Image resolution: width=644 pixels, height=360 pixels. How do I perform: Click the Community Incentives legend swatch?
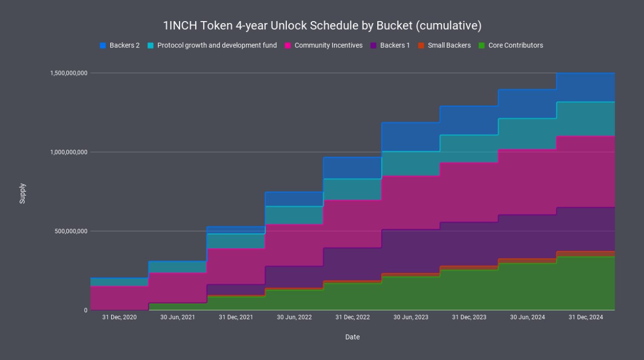(x=288, y=45)
